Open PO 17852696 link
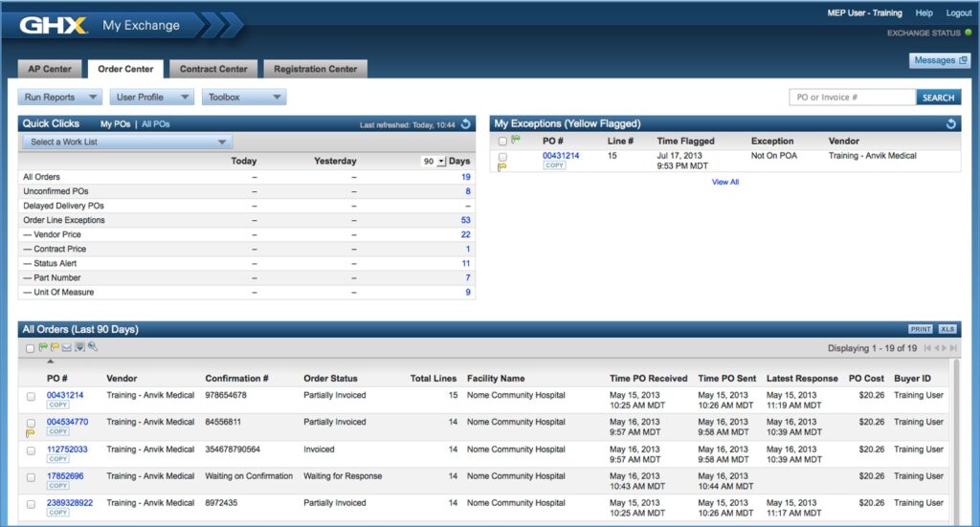This screenshot has height=527, width=980. point(65,475)
